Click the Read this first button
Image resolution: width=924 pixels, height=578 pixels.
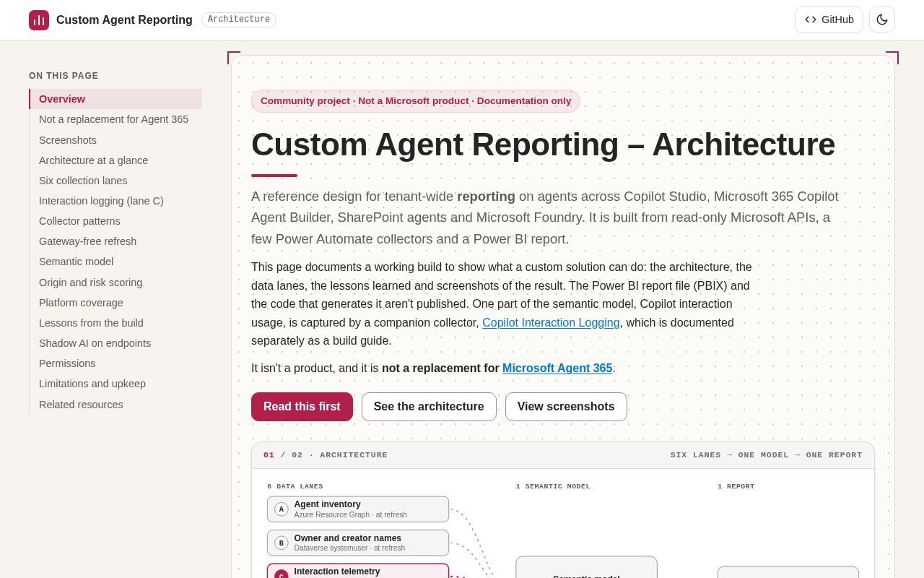[302, 407]
